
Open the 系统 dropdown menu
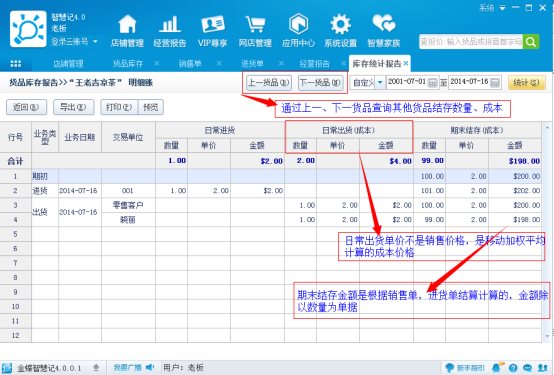(x=492, y=8)
